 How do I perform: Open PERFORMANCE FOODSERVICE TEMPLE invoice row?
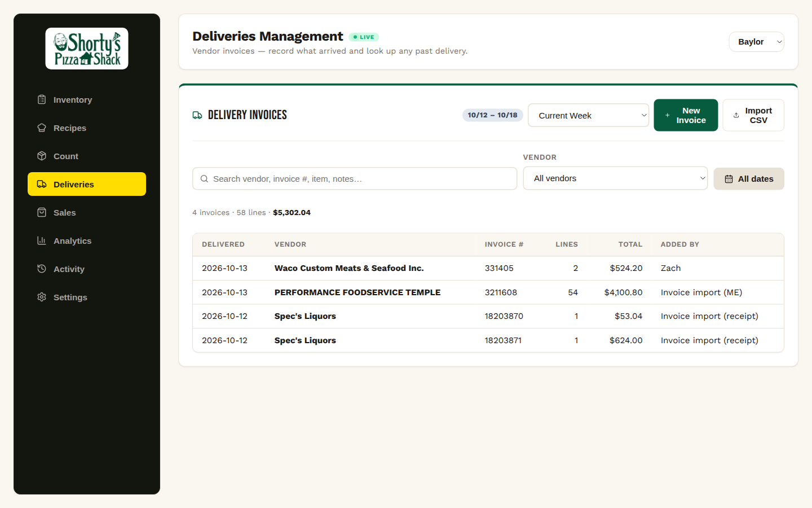pos(488,292)
